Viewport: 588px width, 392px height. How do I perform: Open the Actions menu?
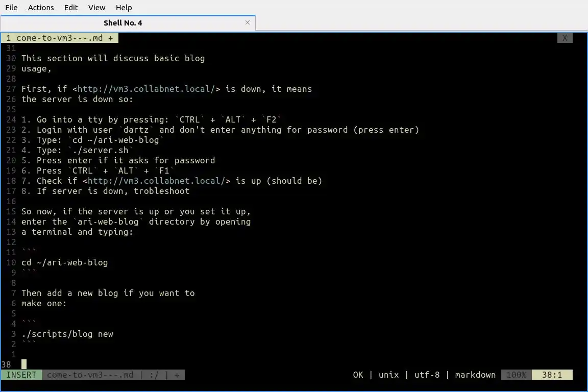(x=41, y=8)
